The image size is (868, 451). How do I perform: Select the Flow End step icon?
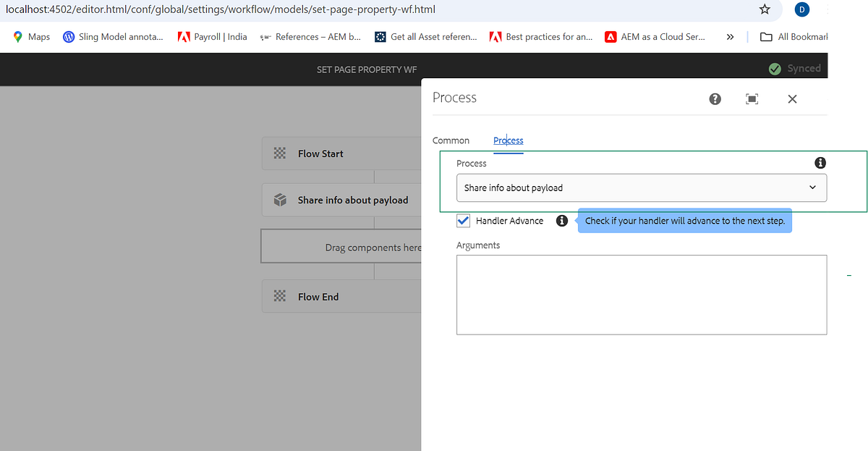pos(280,296)
